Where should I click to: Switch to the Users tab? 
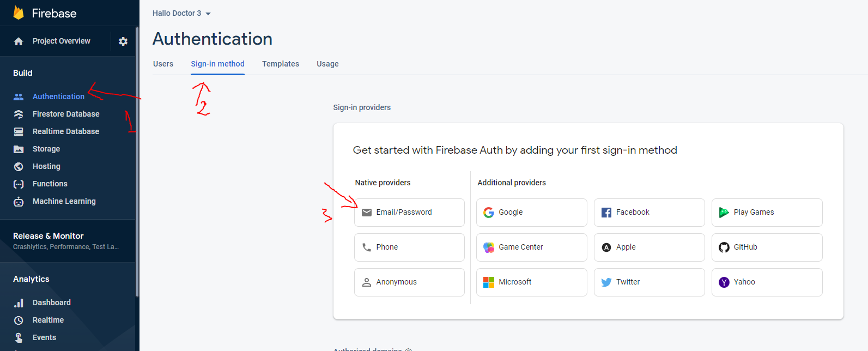click(x=163, y=64)
